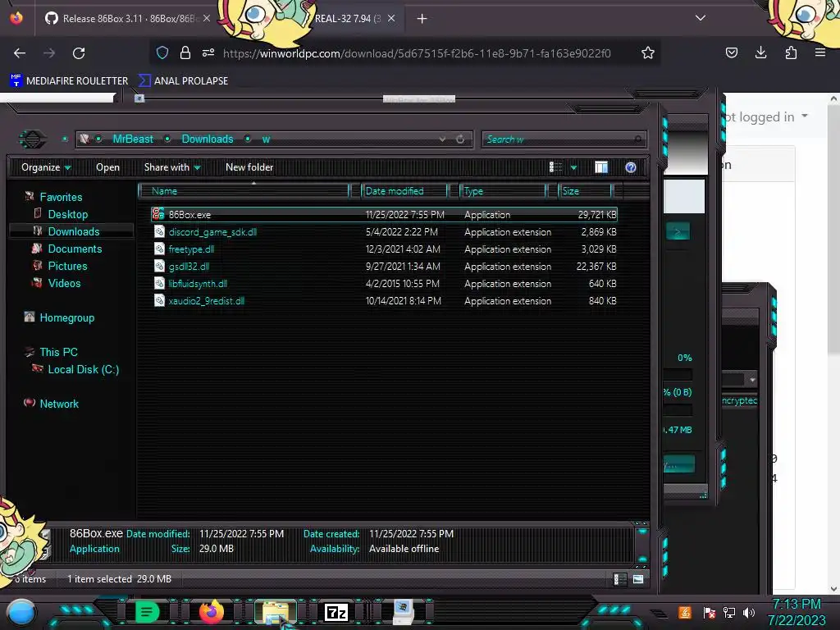The image size is (840, 630).
Task: Close the REAL-32 7.94 tab
Action: [391, 19]
